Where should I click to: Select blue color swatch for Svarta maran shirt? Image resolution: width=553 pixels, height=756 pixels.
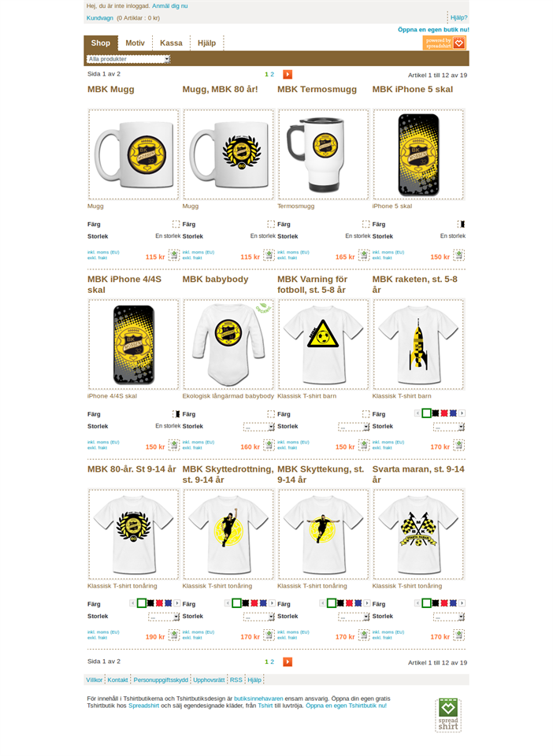(453, 603)
